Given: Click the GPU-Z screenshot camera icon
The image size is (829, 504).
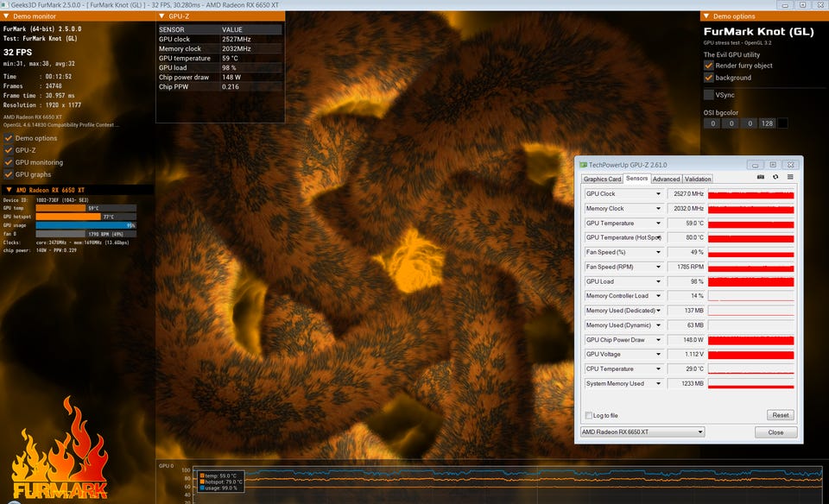Looking at the screenshot, I should 760,177.
